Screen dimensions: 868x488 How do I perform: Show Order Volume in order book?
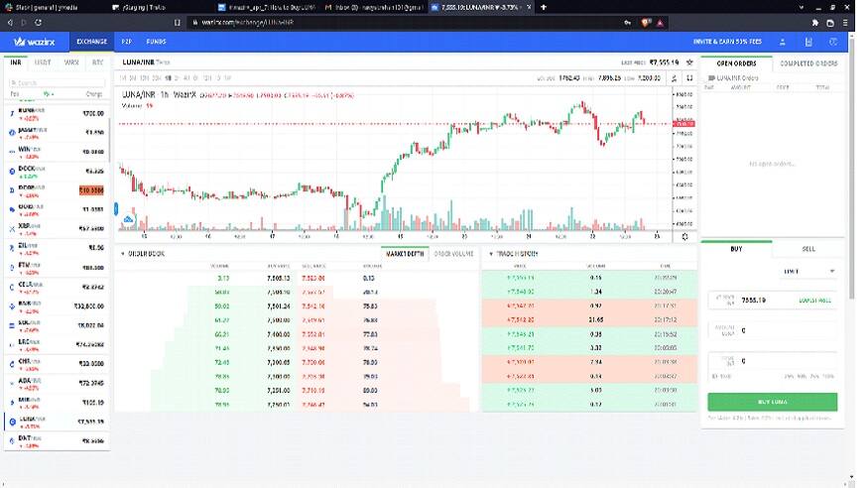point(453,254)
